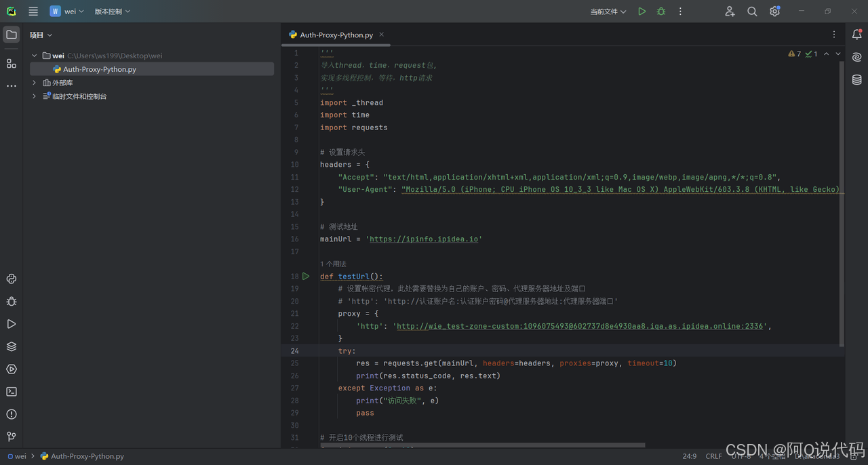
Task: Click the Debug bug icon in toolbar
Action: [x=661, y=12]
